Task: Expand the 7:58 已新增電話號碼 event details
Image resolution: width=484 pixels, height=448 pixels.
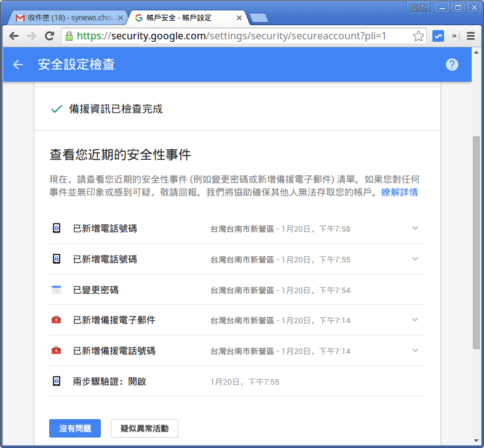Action: 415,229
